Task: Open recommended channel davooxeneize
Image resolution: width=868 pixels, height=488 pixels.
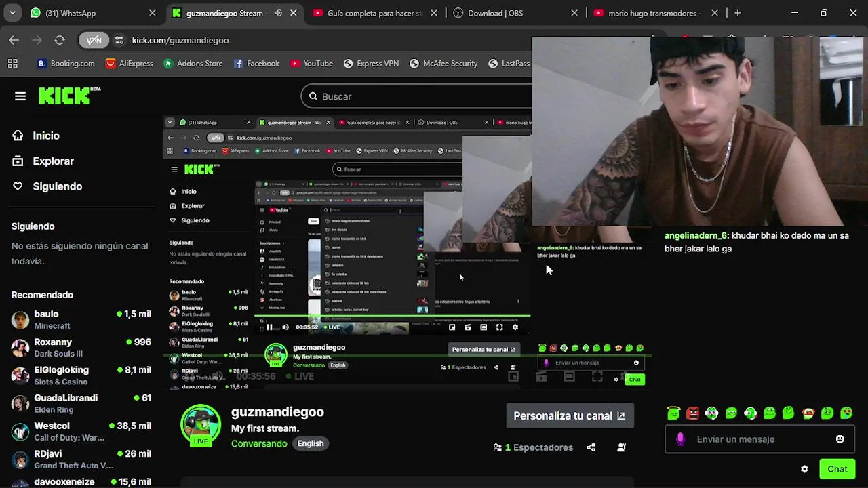Action: click(81, 481)
